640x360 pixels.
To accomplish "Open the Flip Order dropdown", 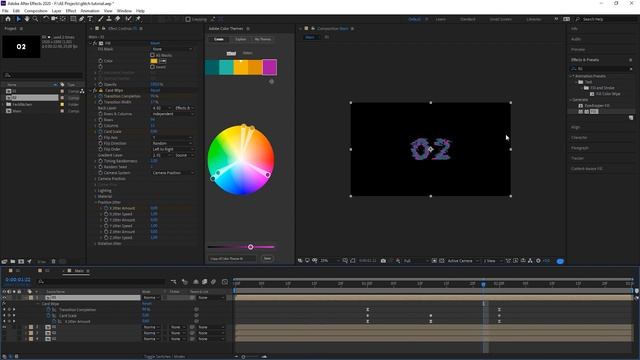I will click(x=172, y=149).
